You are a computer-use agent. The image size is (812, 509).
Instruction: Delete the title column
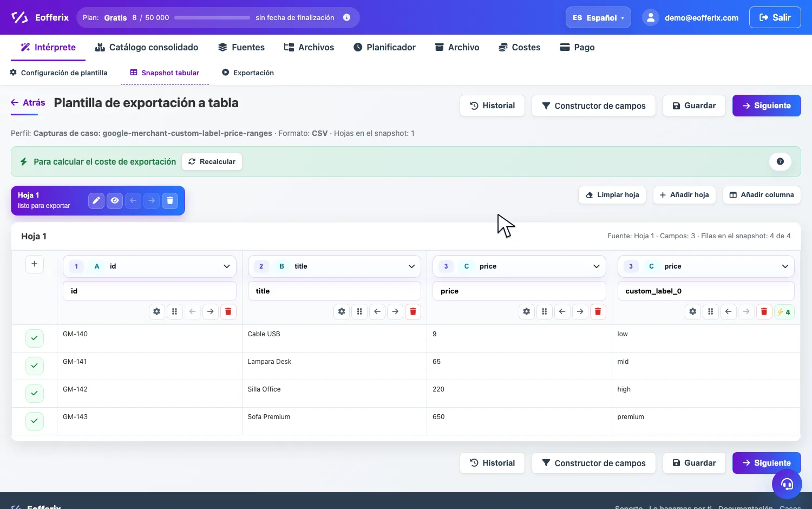point(413,311)
